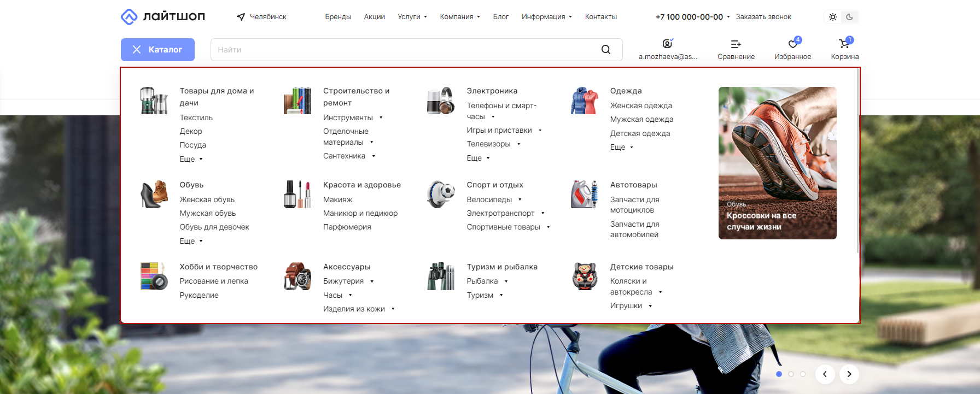Image resolution: width=980 pixels, height=394 pixels.
Task: Open the Сравнение compare icon
Action: (x=736, y=44)
